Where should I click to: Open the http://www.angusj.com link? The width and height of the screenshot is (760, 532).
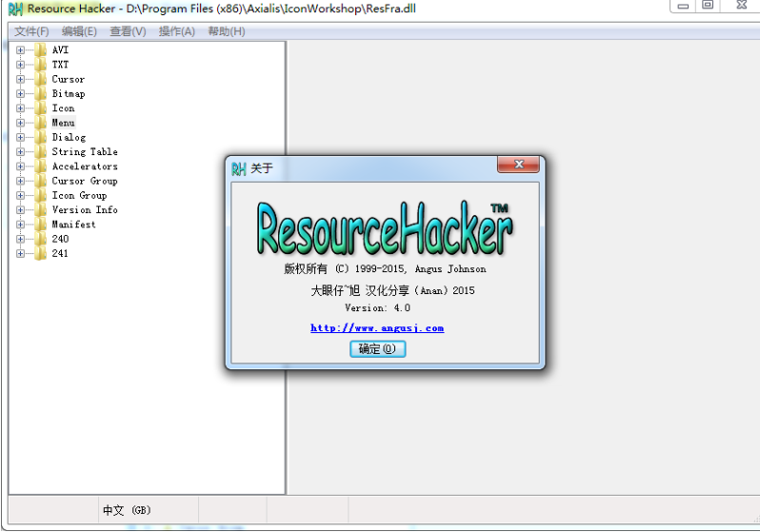377,328
